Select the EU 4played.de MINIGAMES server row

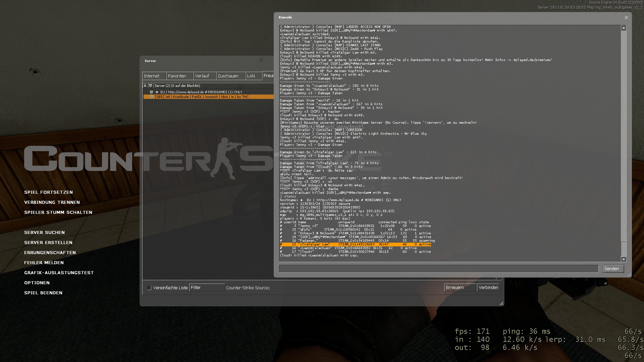[209, 92]
